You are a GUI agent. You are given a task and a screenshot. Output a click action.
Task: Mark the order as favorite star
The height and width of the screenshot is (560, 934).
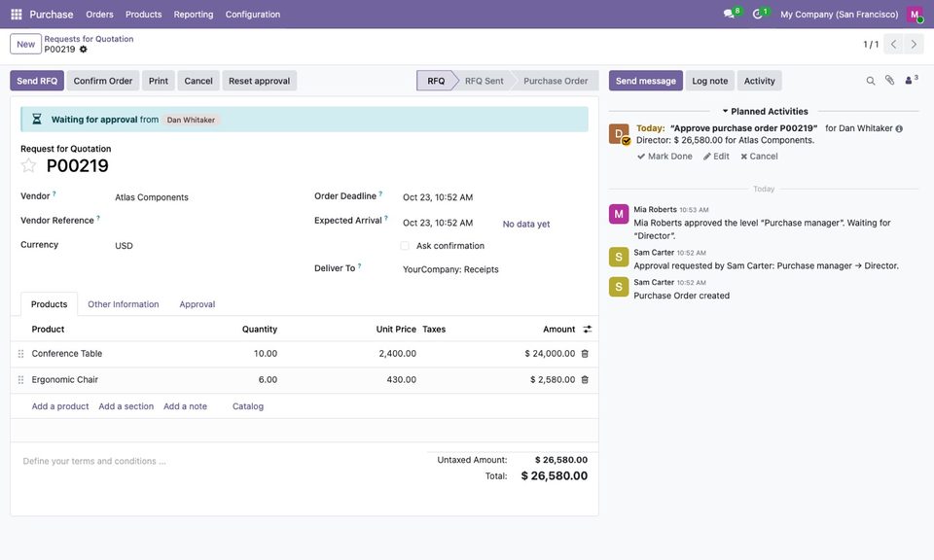[28, 165]
